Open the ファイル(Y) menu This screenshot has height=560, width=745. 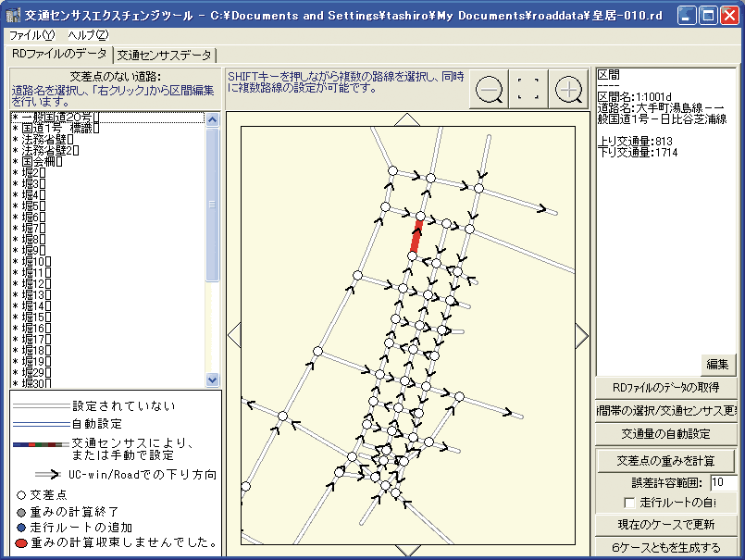coord(31,35)
